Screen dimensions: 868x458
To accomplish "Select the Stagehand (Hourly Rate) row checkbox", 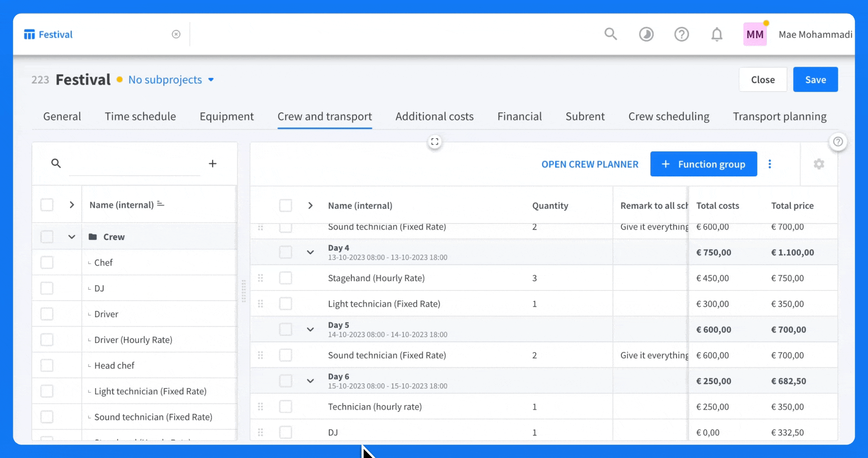I will (286, 278).
